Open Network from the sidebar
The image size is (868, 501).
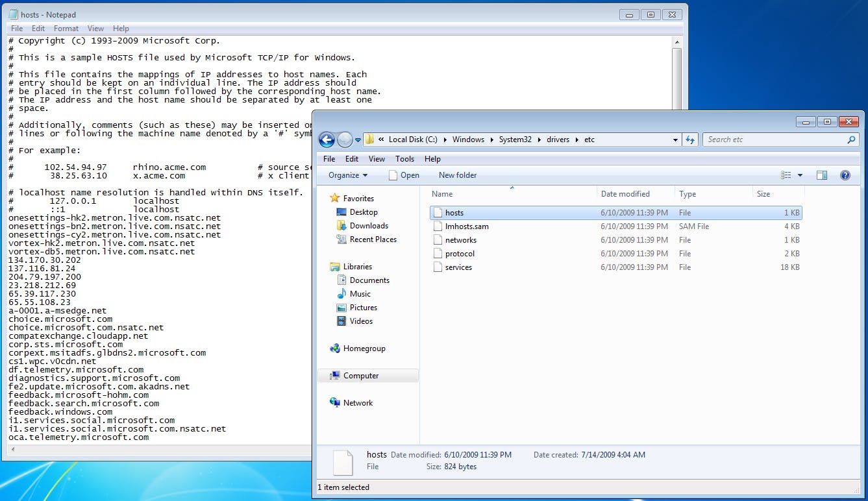point(358,402)
